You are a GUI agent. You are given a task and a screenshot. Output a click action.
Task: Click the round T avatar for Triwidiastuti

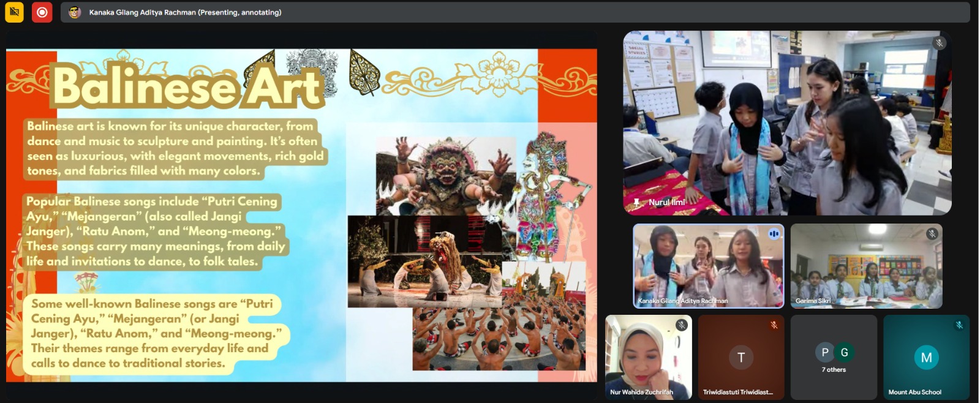click(x=741, y=357)
